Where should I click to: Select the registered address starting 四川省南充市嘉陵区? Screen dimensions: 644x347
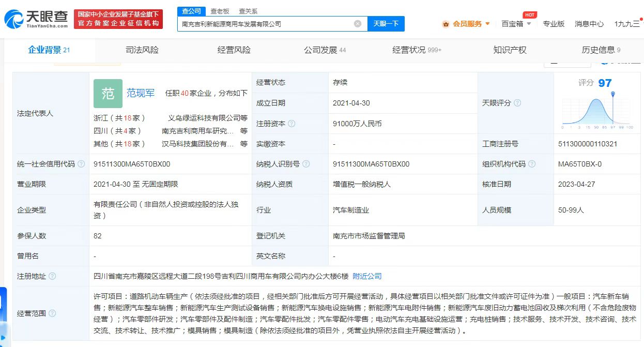(x=221, y=276)
